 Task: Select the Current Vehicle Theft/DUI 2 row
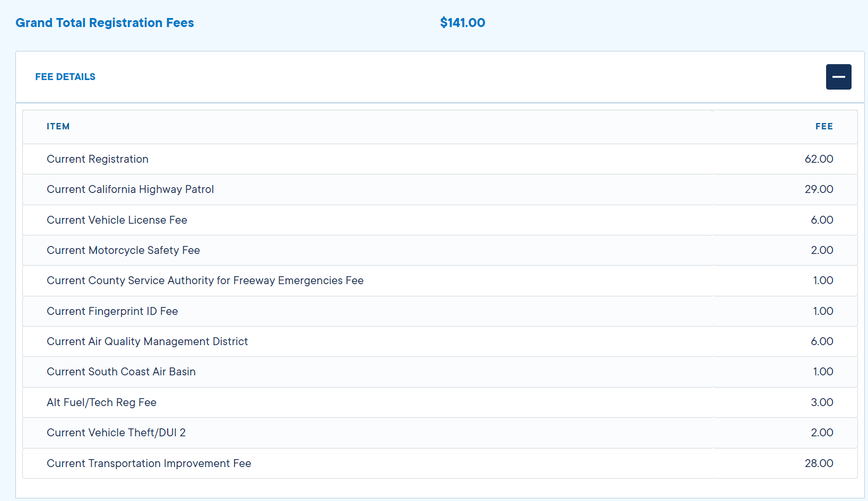pyautogui.click(x=116, y=433)
